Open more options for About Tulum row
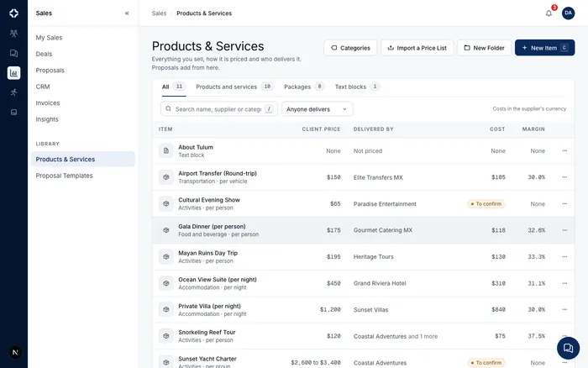The width and height of the screenshot is (588, 368). (x=564, y=150)
